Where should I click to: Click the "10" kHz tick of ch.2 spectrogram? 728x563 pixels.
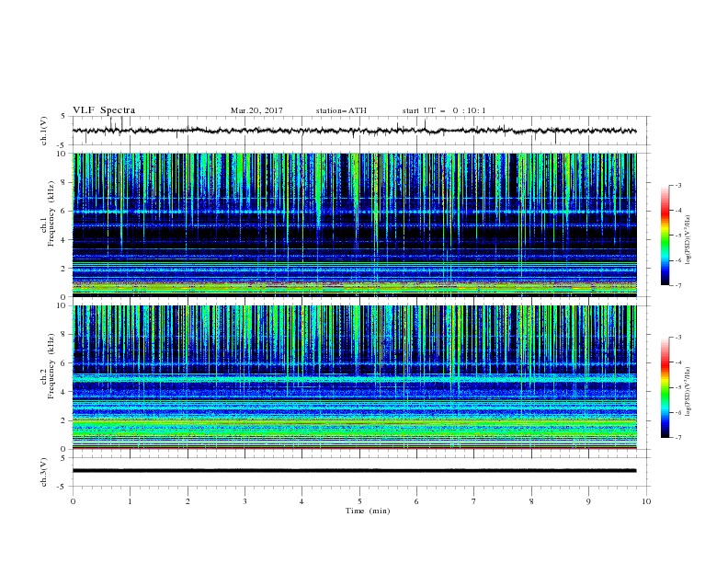click(63, 305)
